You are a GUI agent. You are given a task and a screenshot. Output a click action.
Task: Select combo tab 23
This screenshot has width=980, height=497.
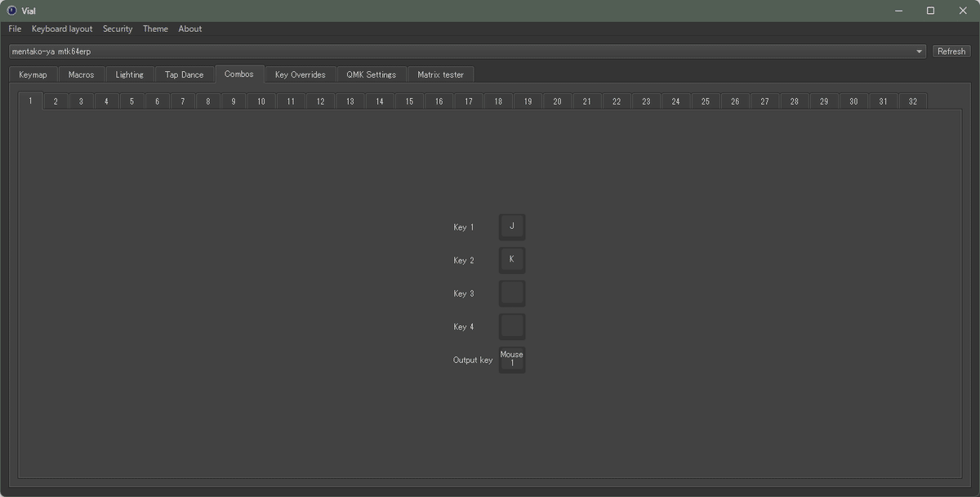pyautogui.click(x=646, y=101)
